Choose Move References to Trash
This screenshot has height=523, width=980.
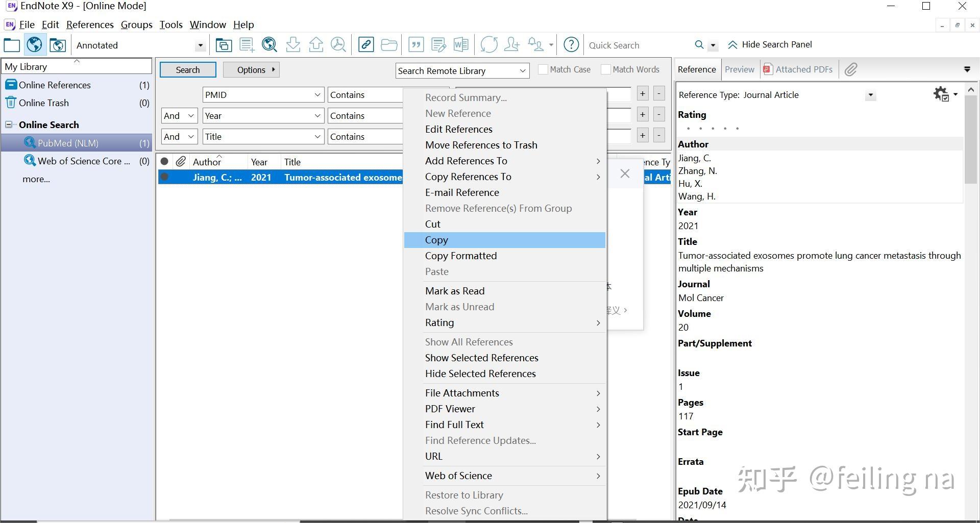click(505, 145)
